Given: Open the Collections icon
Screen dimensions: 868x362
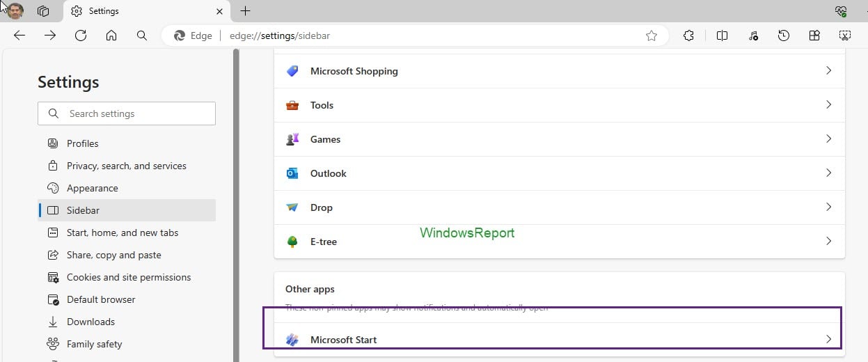Looking at the screenshot, I should coord(814,36).
